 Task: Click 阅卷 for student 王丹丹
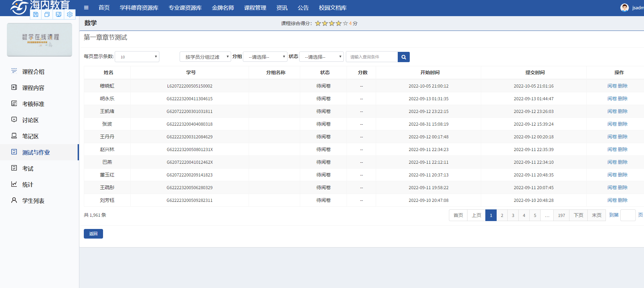coord(612,137)
